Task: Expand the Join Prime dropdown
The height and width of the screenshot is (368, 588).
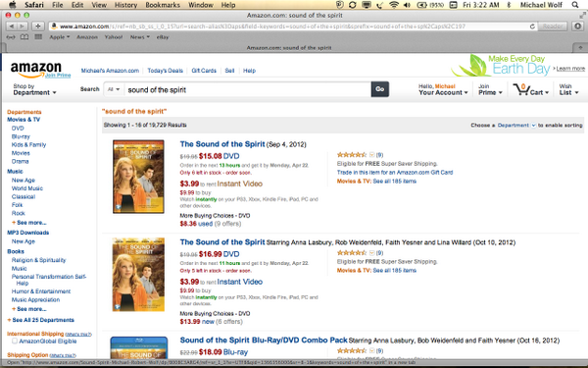Action: click(x=490, y=89)
